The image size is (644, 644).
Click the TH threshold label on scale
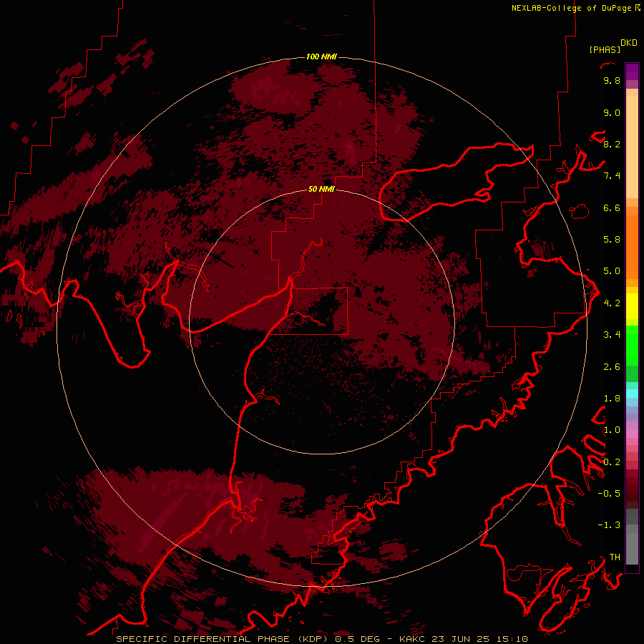coord(615,557)
